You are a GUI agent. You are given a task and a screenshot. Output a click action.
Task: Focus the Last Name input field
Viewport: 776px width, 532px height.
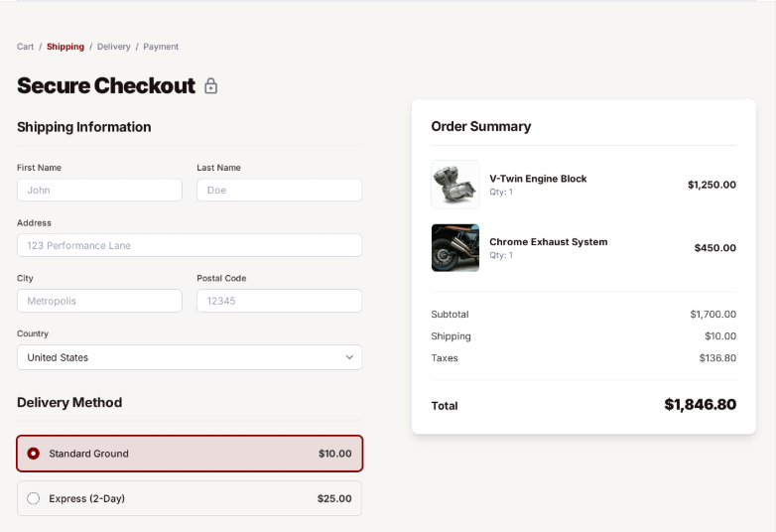[279, 190]
